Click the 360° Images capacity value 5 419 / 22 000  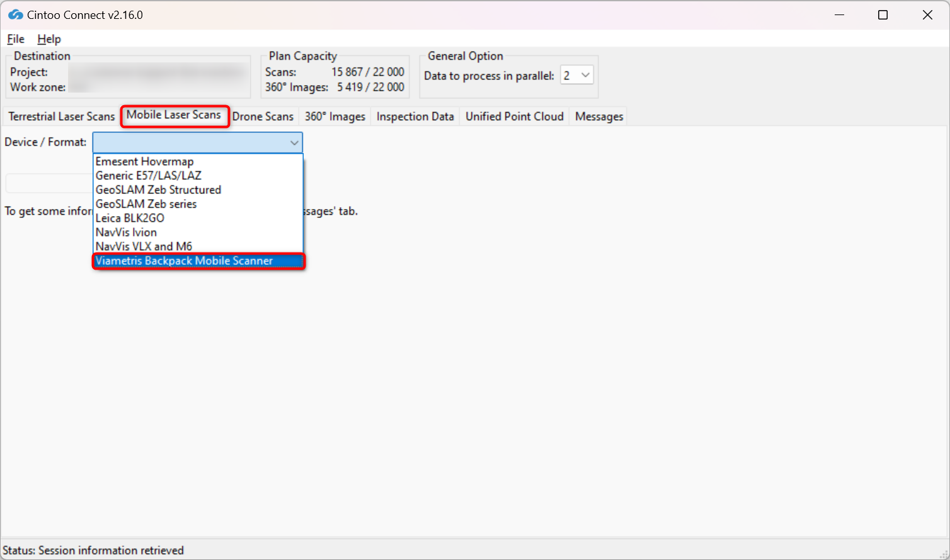tap(370, 87)
